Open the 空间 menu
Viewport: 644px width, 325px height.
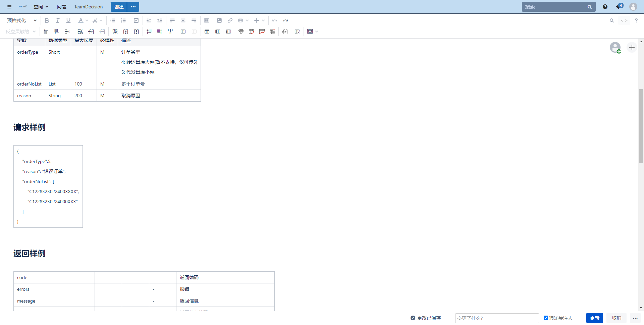41,7
